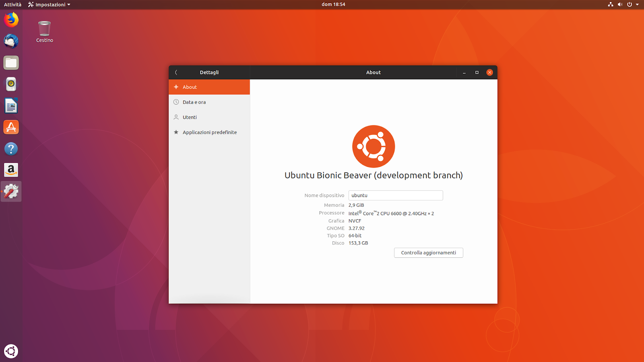Show applications grid via Ubuntu icon
The width and height of the screenshot is (644, 362).
click(11, 351)
